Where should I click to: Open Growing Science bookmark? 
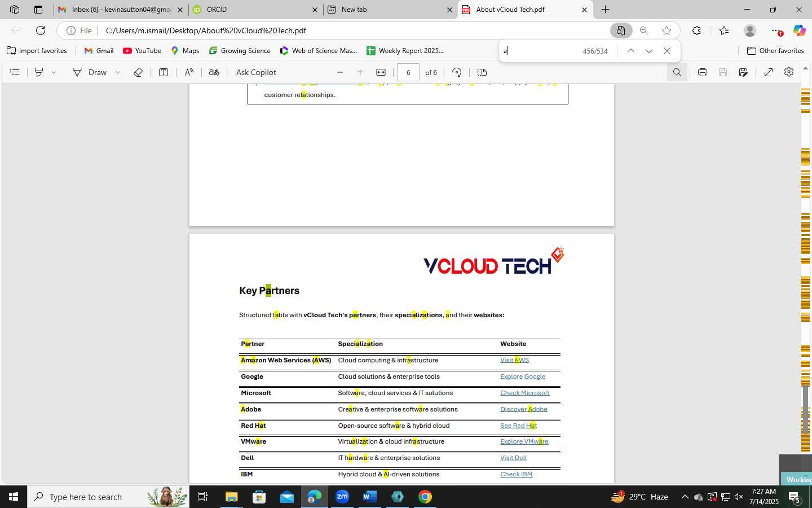click(x=240, y=51)
